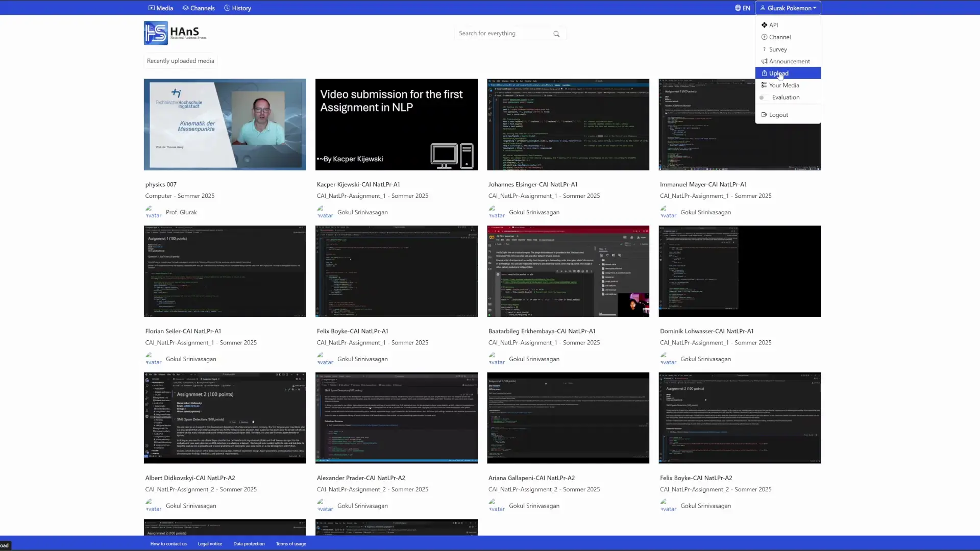Screen dimensions: 980x551
Task: Open the Media navigation item
Action: coord(161,8)
